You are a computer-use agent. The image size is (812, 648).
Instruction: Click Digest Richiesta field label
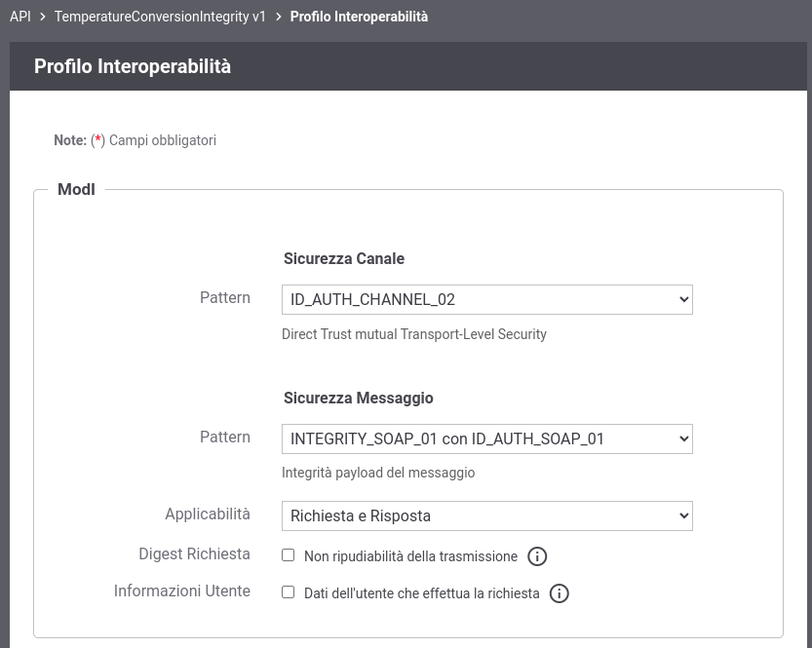point(194,553)
